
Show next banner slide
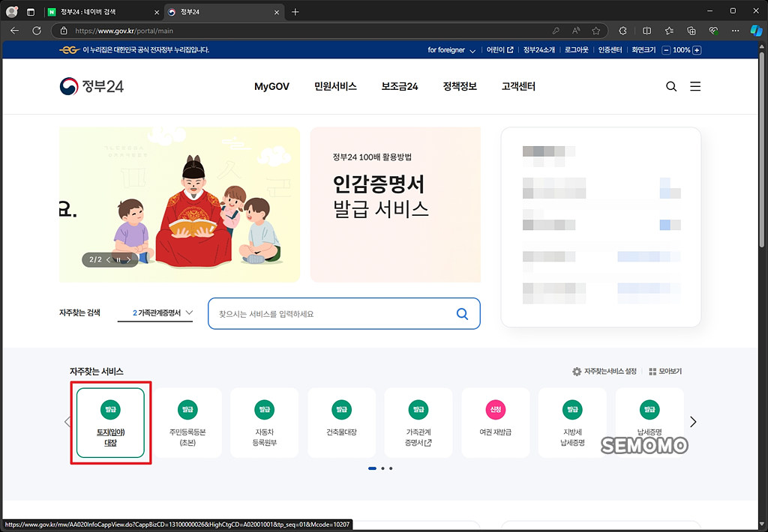[x=128, y=260]
